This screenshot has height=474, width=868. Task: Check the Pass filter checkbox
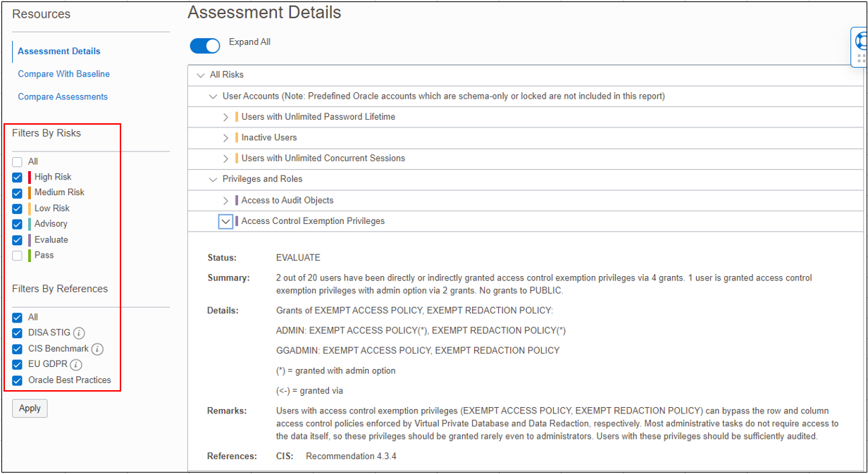coord(18,256)
